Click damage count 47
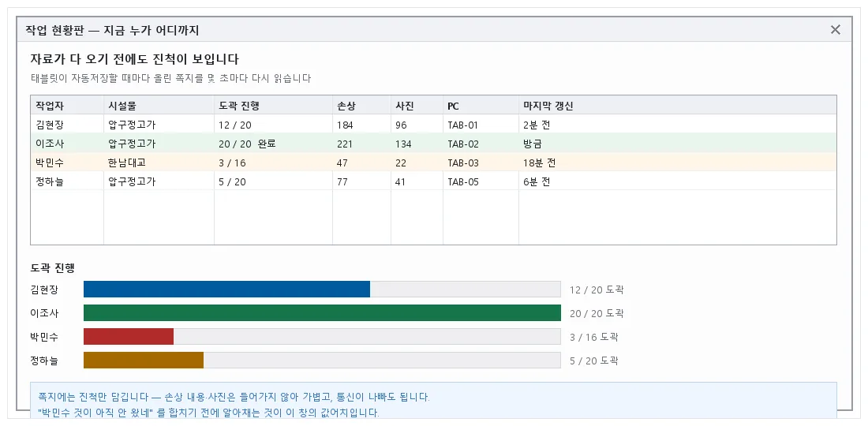The image size is (868, 426). (361, 163)
